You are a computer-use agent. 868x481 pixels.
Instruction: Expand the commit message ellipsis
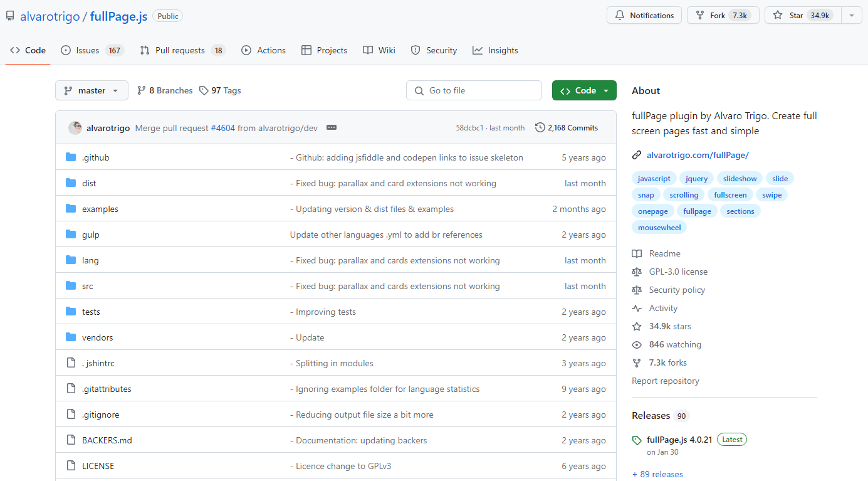[x=331, y=127]
